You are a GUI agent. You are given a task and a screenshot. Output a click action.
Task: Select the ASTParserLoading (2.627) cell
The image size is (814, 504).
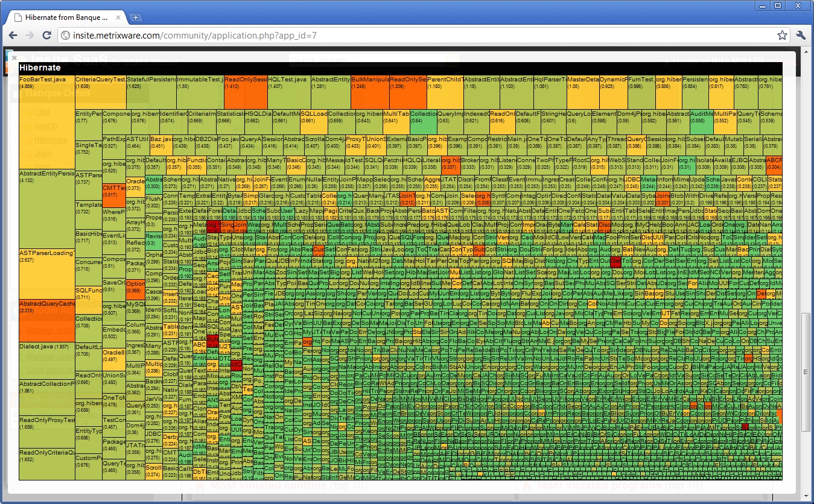47,274
